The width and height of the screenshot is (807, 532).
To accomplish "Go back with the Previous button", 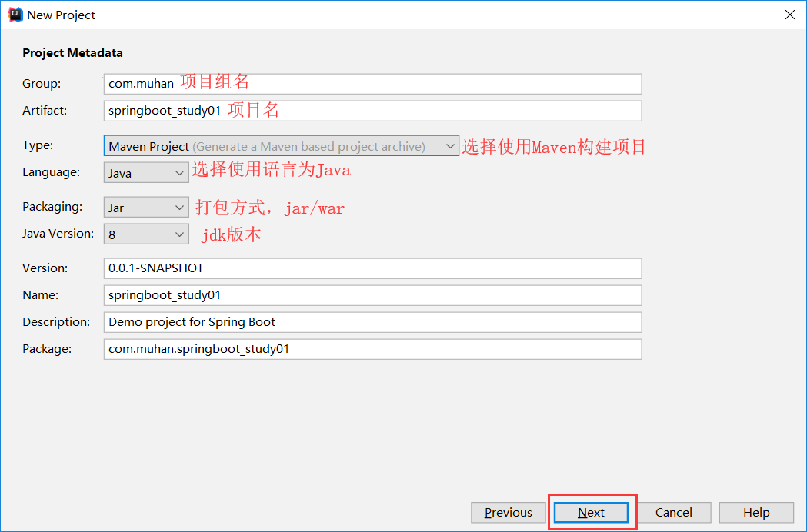I will coord(509,513).
